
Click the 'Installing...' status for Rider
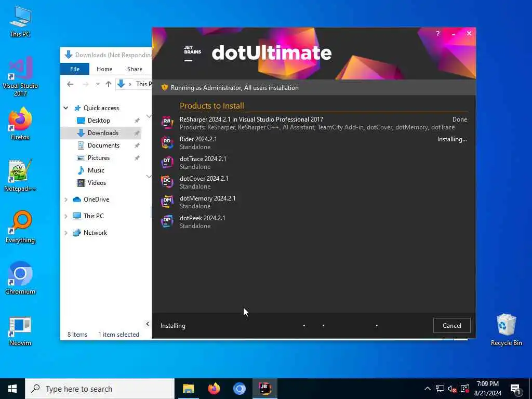(x=451, y=139)
